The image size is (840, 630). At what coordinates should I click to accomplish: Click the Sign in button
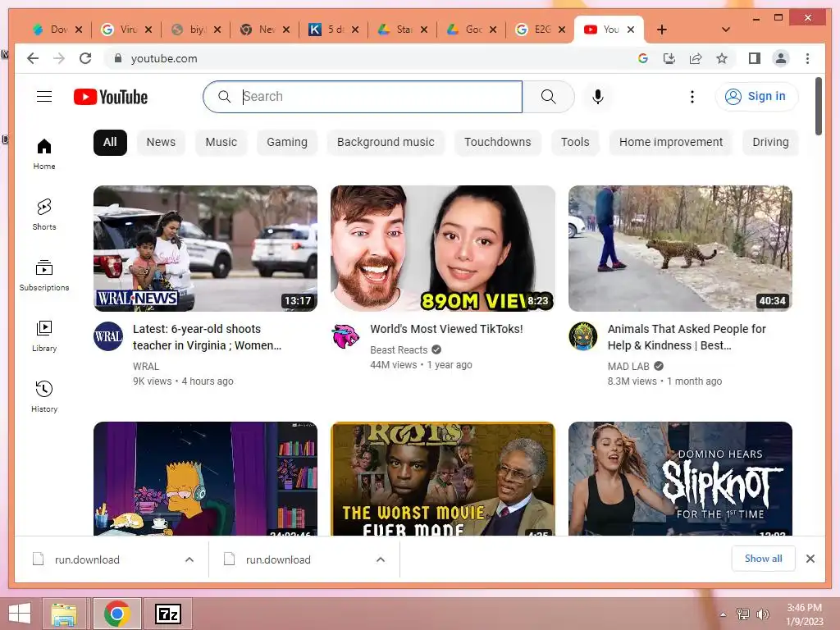756,97
